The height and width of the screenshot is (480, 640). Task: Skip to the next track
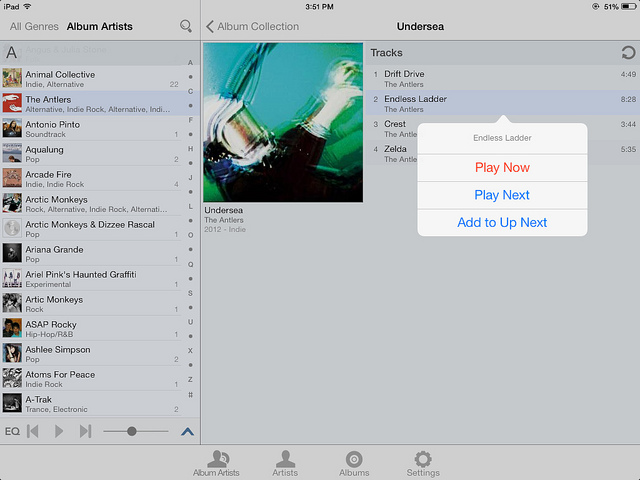(85, 431)
